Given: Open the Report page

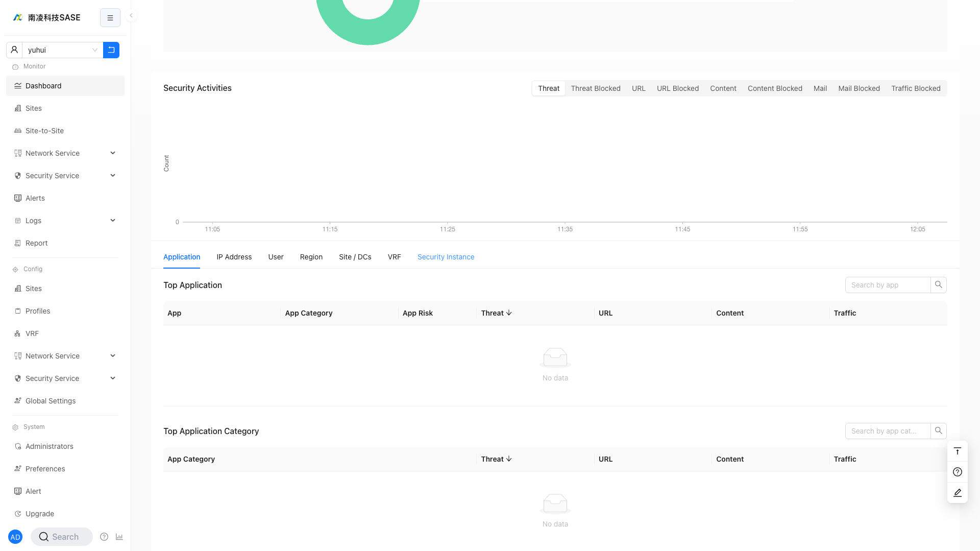Looking at the screenshot, I should click(65, 243).
